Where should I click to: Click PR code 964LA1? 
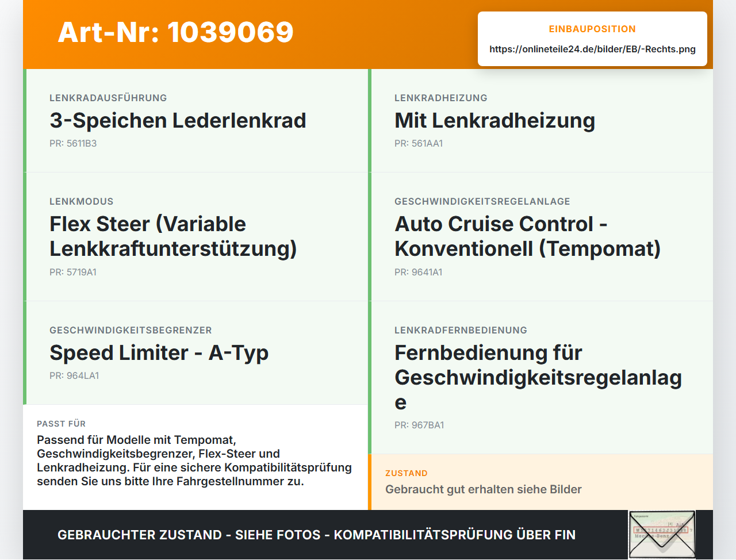74,375
